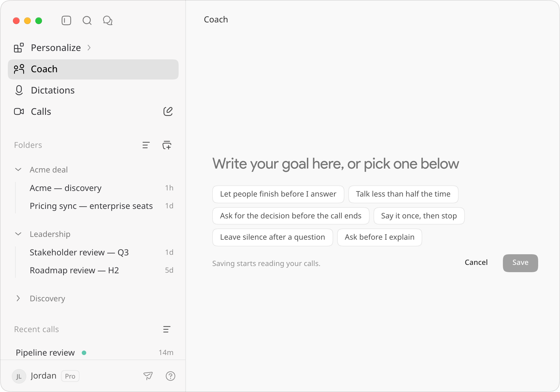Click the Calls video camera icon

pos(19,111)
